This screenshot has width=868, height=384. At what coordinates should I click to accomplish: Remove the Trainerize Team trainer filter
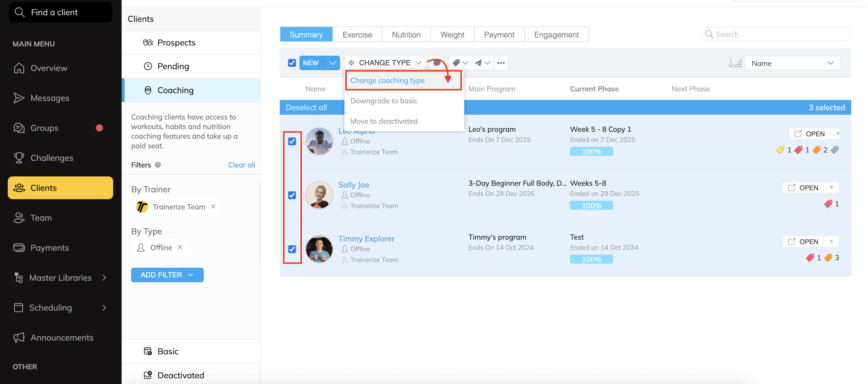point(213,206)
